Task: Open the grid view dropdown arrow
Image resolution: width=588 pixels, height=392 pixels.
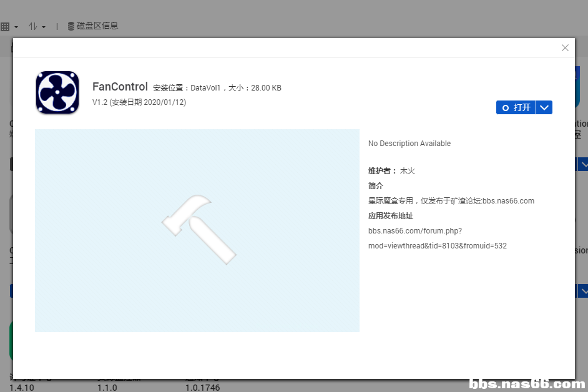Action: (x=16, y=26)
